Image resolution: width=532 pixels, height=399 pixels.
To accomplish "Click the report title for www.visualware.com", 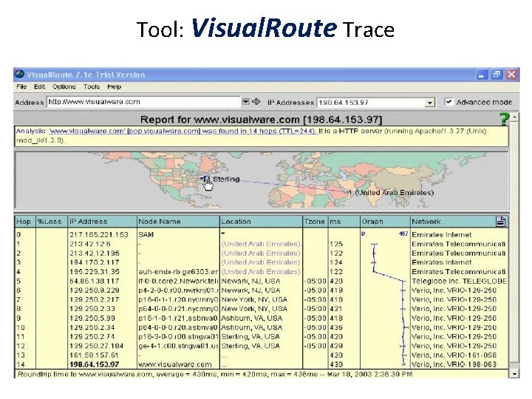I will point(262,120).
